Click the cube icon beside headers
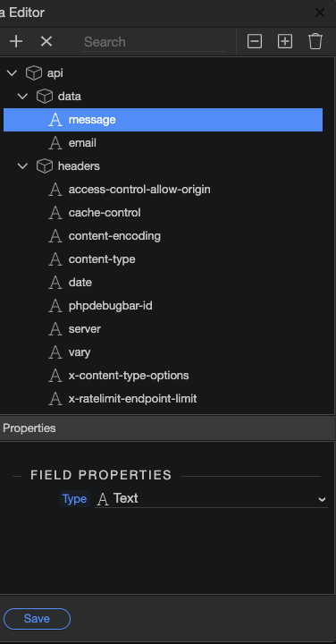This screenshot has width=336, height=644. tap(45, 166)
